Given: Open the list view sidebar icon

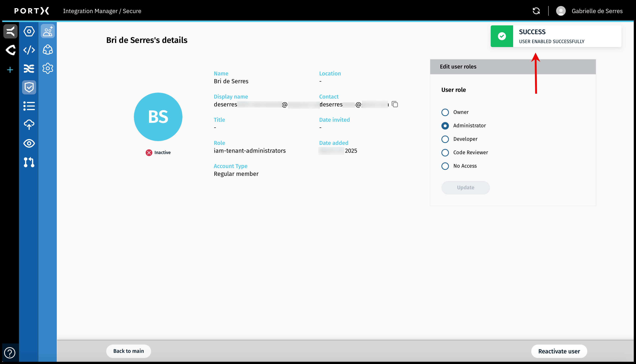Looking at the screenshot, I should coord(29,106).
